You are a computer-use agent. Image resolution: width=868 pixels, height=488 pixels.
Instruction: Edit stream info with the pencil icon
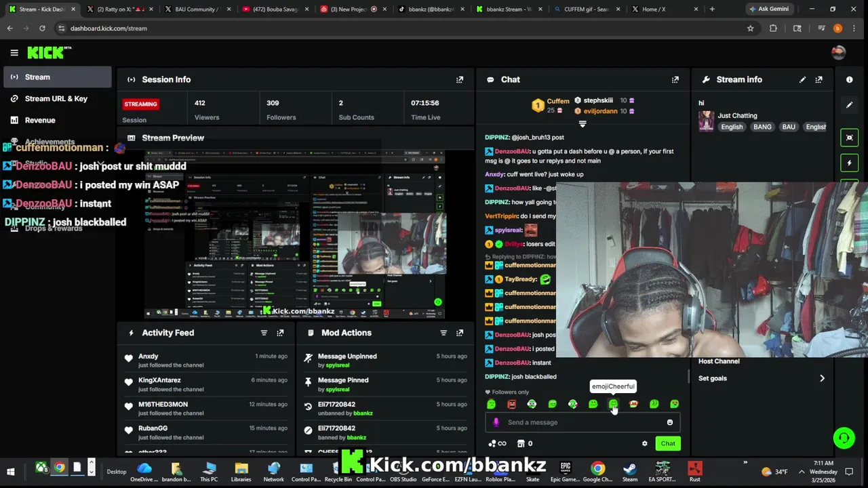click(x=803, y=79)
